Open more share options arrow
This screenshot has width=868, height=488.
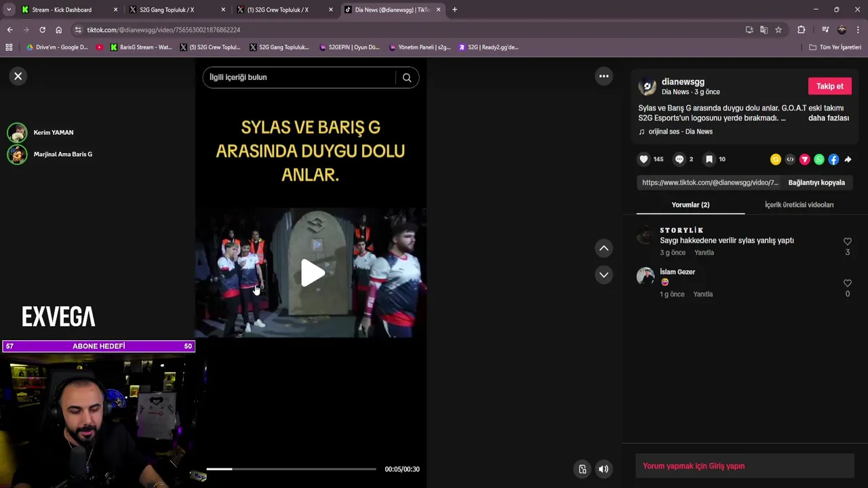(x=848, y=159)
